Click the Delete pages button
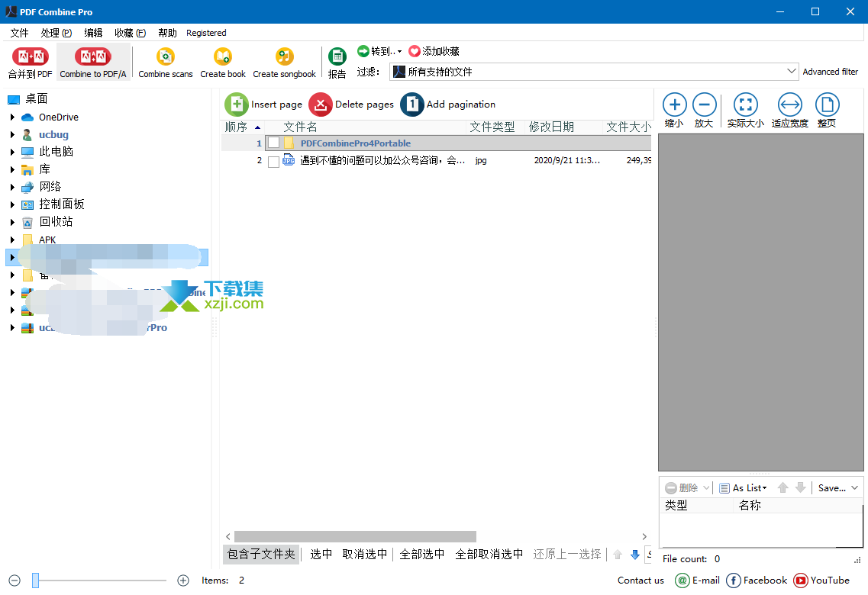Screen dimensions: 868x595 pos(351,105)
